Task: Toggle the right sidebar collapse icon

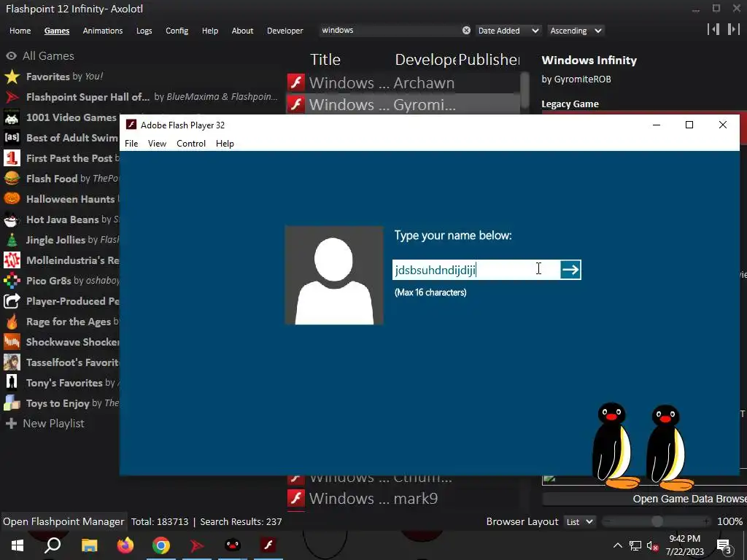Action: (x=734, y=29)
